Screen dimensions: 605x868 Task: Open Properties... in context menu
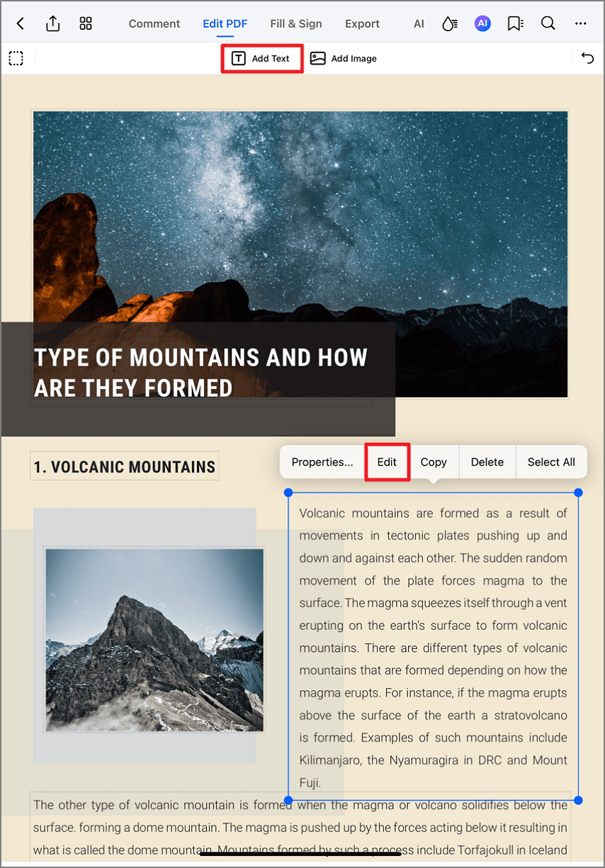[322, 462]
